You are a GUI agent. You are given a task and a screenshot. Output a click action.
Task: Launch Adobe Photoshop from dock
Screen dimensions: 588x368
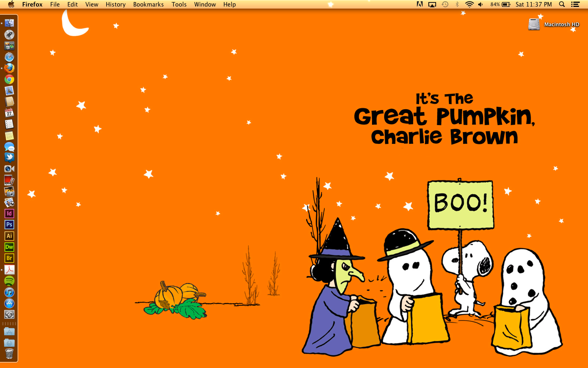tap(9, 224)
